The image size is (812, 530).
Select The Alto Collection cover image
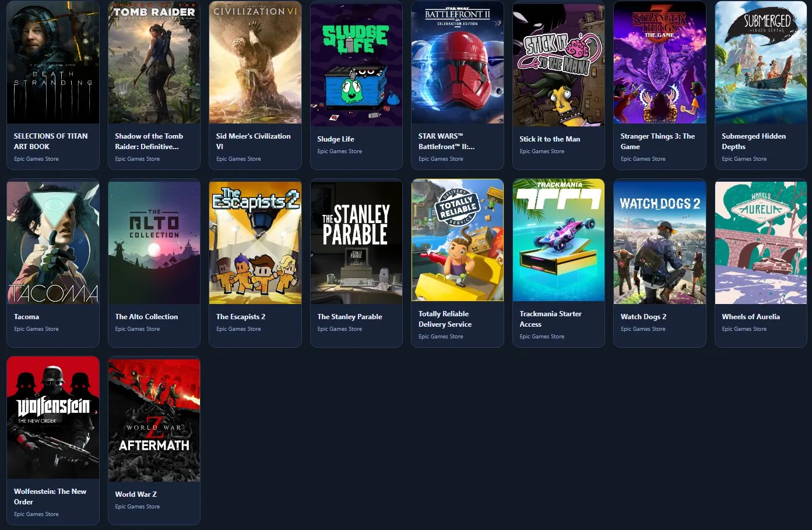[x=154, y=242]
